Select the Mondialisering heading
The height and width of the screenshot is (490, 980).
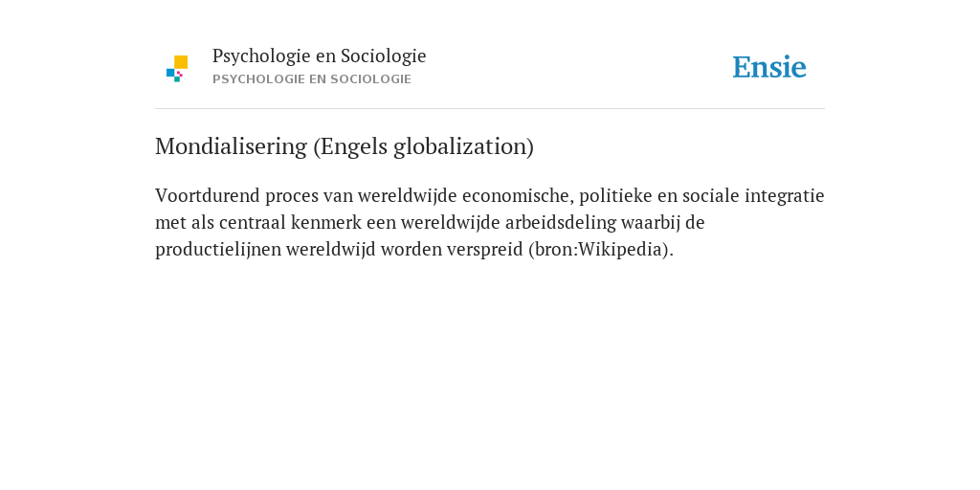345,146
